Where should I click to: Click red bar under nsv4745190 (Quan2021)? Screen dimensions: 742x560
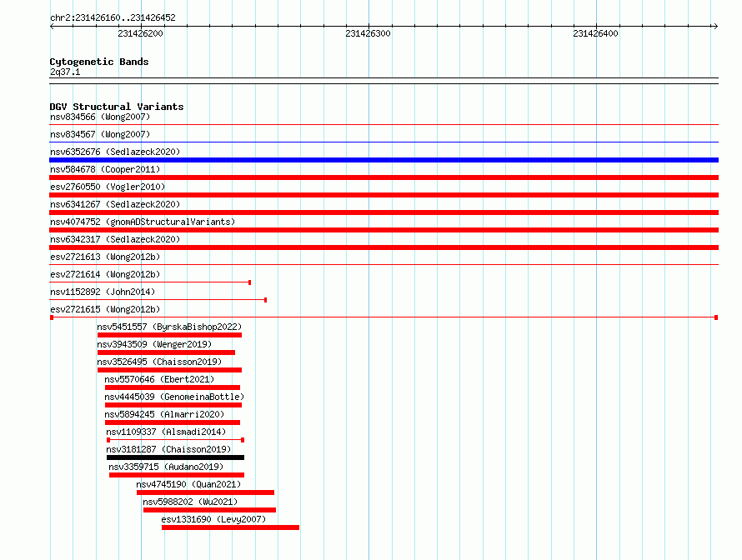(205, 492)
